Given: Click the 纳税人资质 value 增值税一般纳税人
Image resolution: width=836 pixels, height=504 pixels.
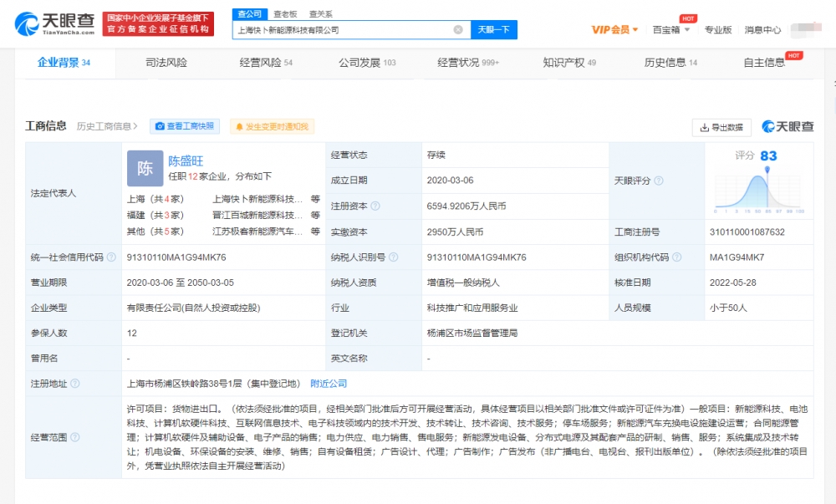Looking at the screenshot, I should pyautogui.click(x=463, y=283).
